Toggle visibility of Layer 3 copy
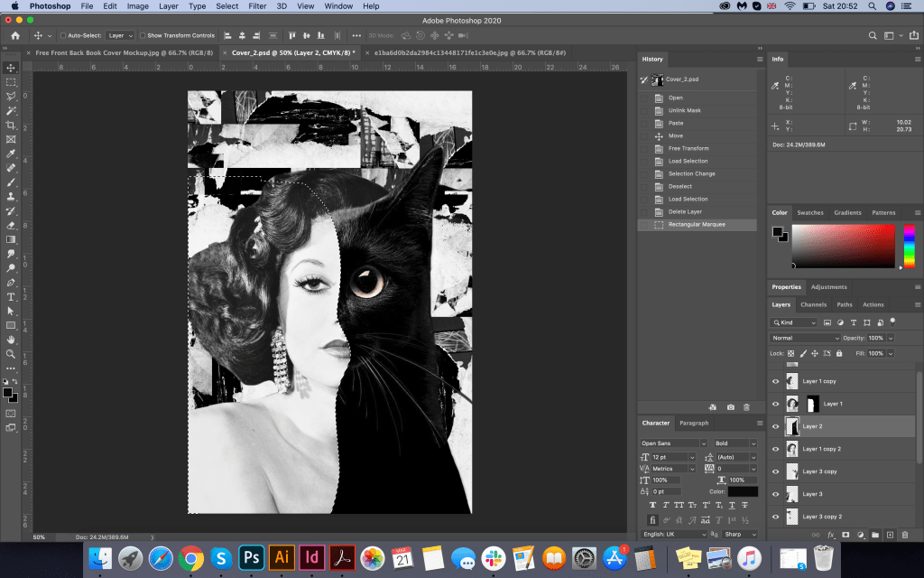The height and width of the screenshot is (578, 924). click(x=775, y=471)
